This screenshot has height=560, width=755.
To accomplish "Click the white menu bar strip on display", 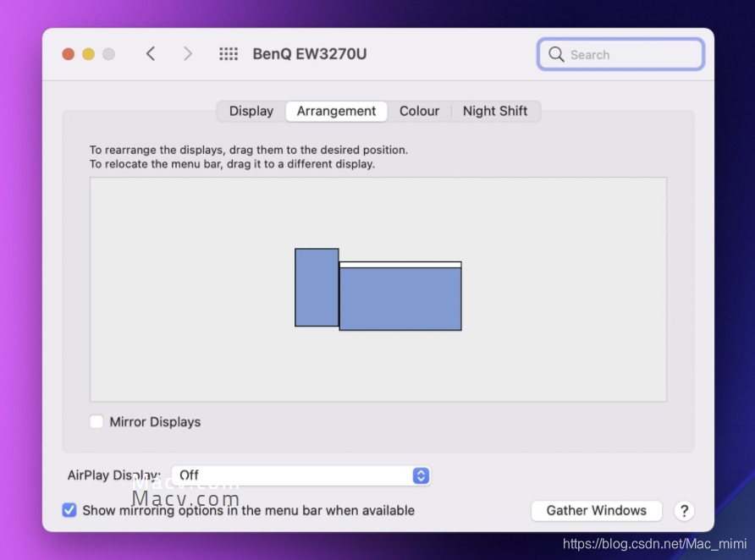I will (x=400, y=265).
